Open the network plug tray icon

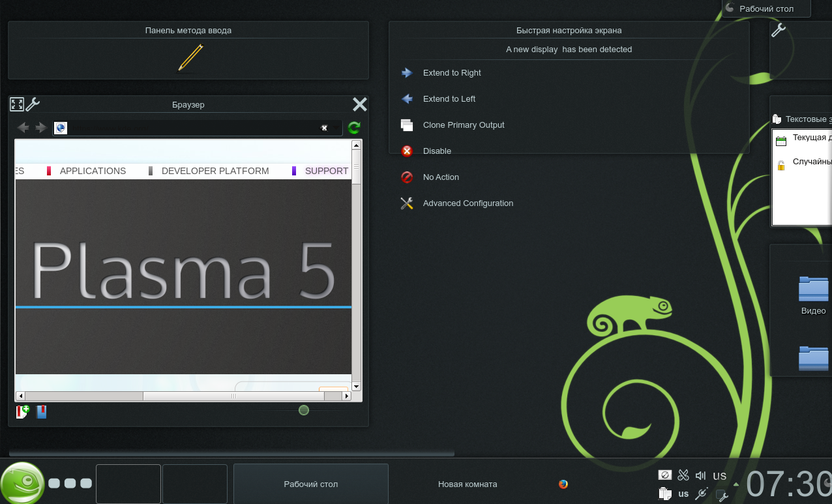(x=702, y=494)
